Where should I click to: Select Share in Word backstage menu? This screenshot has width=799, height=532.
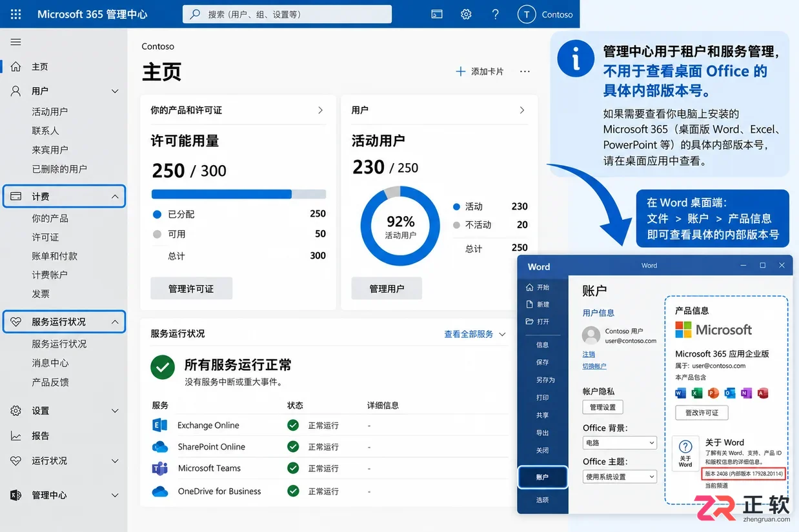[x=542, y=415]
